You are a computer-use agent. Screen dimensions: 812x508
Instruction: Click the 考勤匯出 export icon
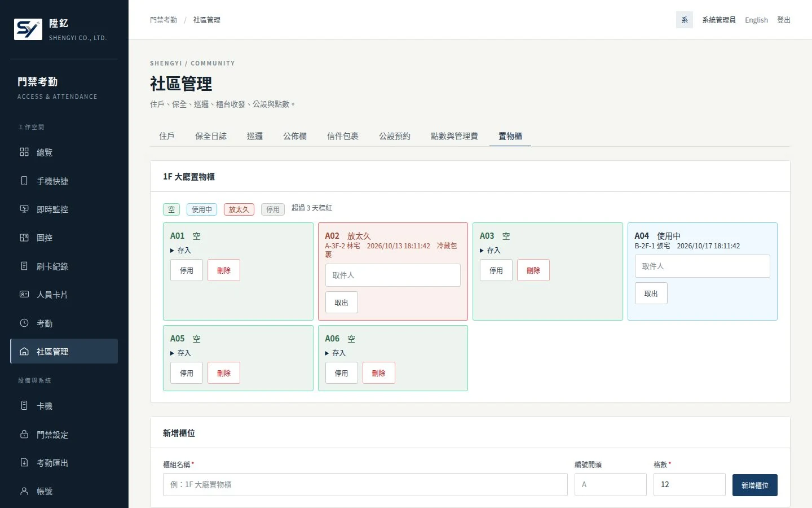pyautogui.click(x=24, y=462)
